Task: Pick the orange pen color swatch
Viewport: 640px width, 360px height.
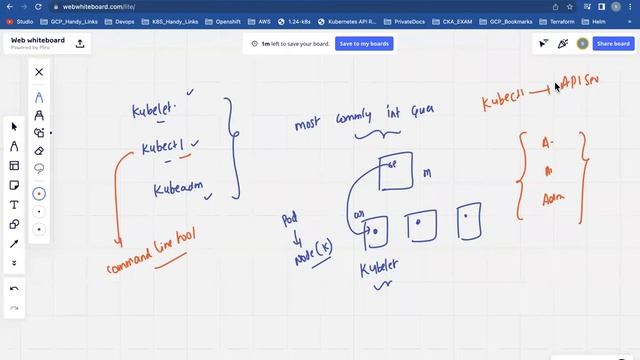Action: [x=39, y=194]
